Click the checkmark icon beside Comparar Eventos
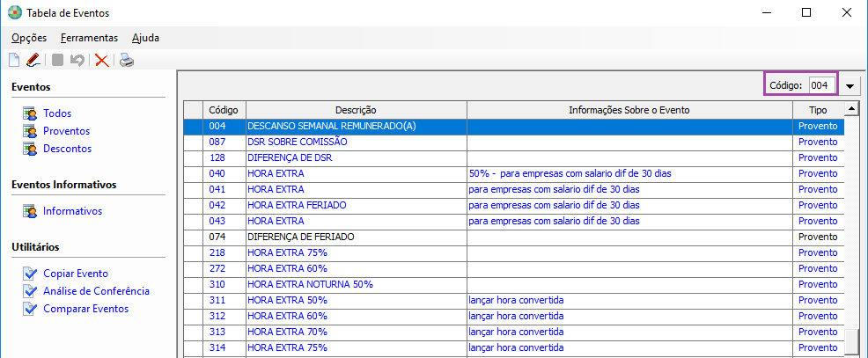The height and width of the screenshot is (358, 868). [x=30, y=309]
